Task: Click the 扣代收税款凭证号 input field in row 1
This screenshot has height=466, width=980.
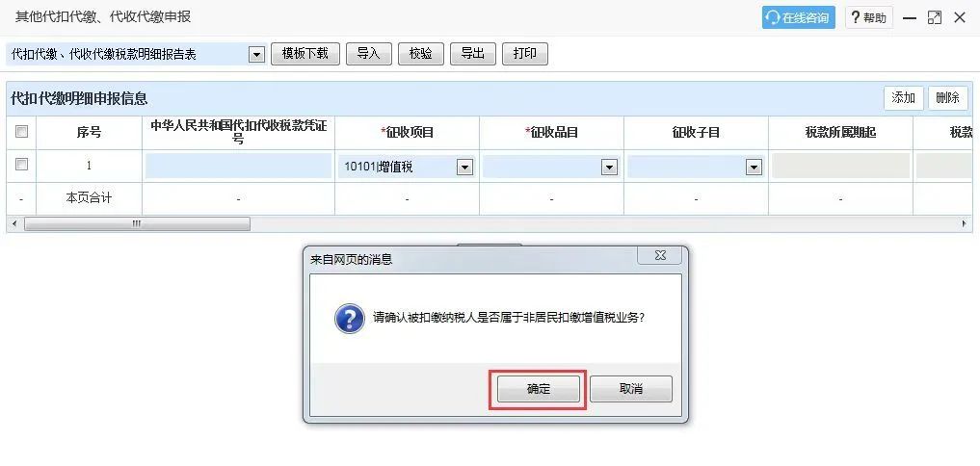Action: tap(238, 167)
